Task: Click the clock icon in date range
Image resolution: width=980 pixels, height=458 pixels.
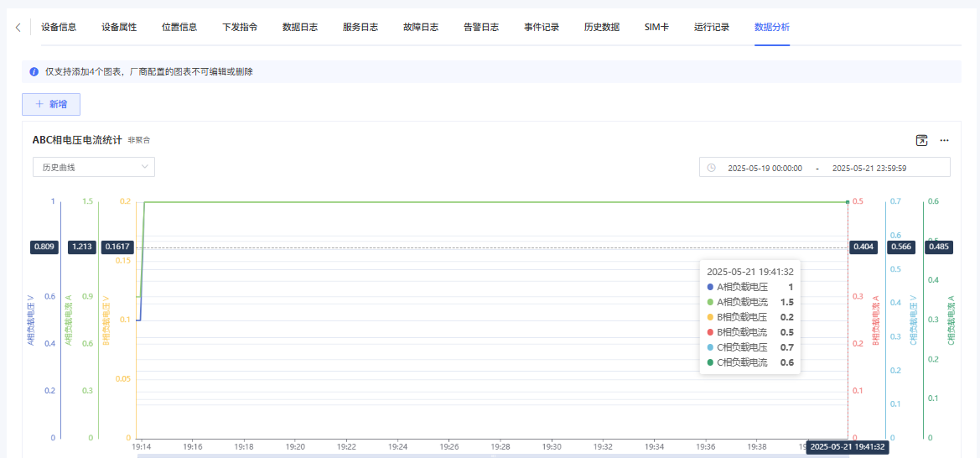Action: (x=712, y=168)
